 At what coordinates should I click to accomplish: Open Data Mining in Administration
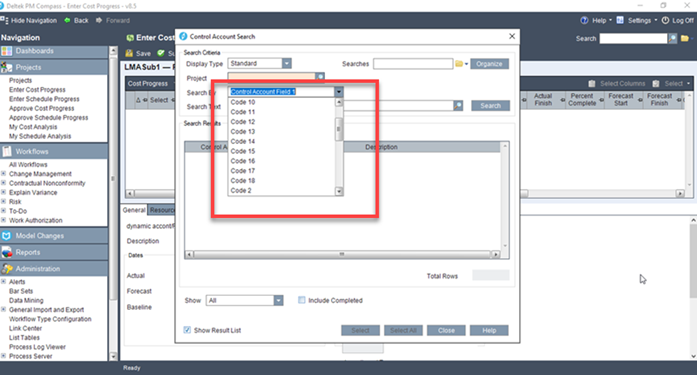click(x=26, y=300)
